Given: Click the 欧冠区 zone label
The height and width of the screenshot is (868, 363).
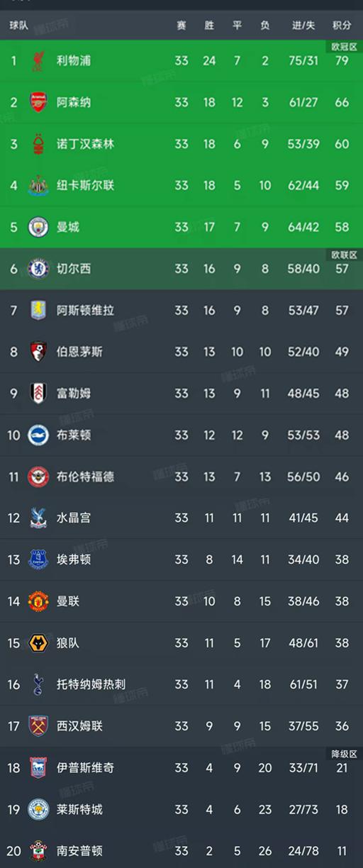Looking at the screenshot, I should click(344, 46).
